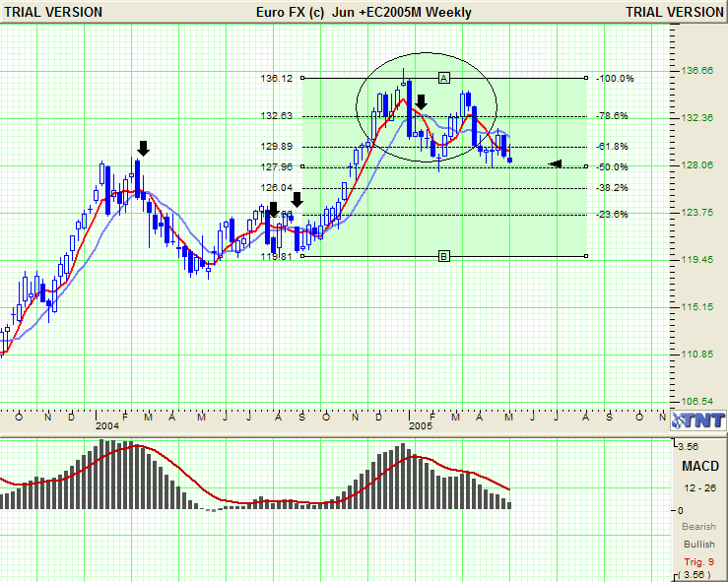Screen dimensions: 728x582
Task: Click the 119.81 Fibonacci price label
Action: pos(277,256)
